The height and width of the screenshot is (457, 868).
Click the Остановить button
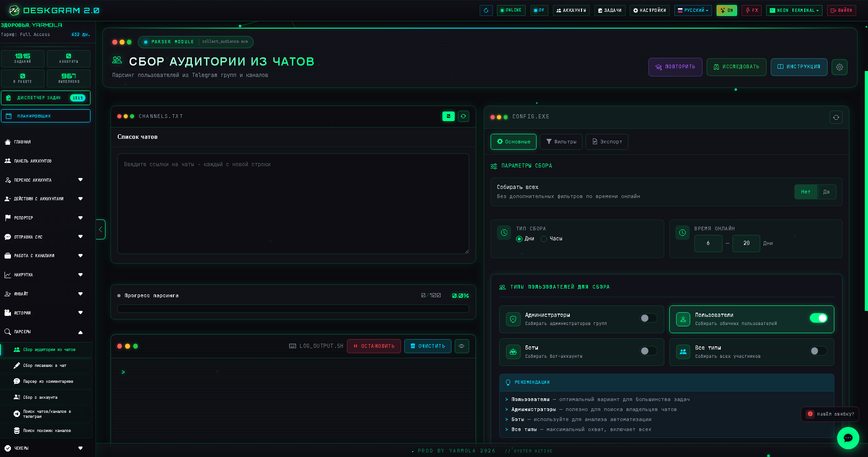374,346
